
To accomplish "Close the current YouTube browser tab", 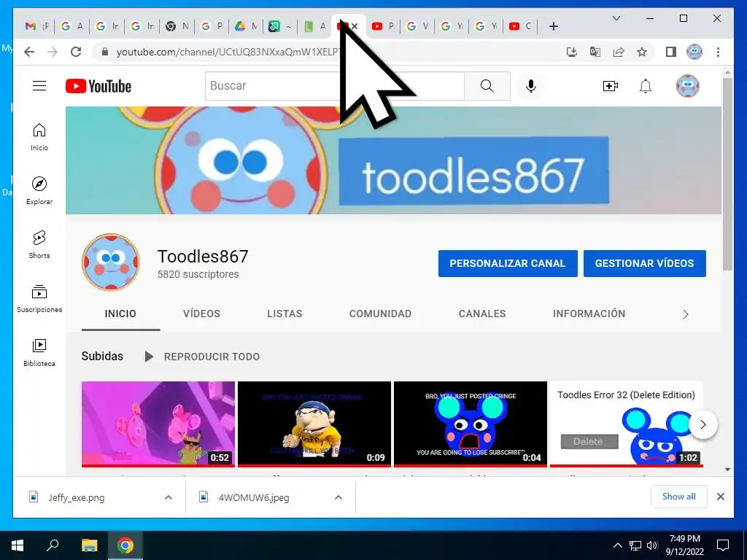I will coord(355,26).
